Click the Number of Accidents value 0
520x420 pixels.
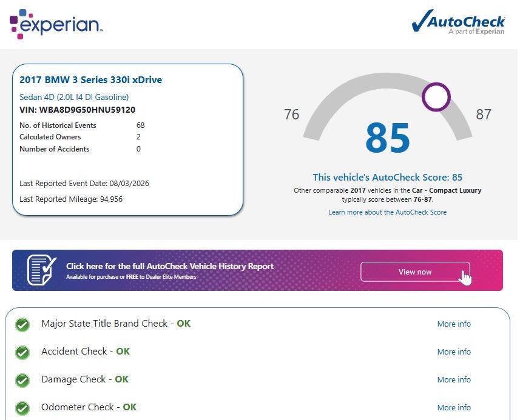point(138,149)
